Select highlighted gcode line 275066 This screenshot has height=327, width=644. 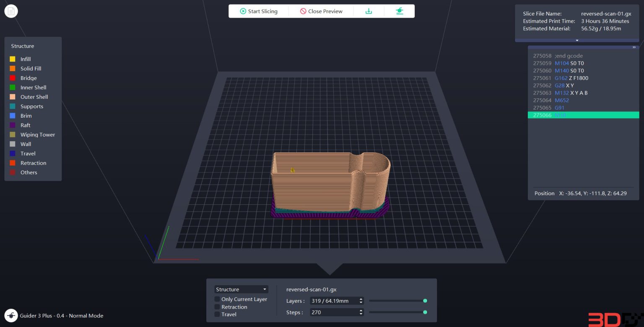coord(583,115)
